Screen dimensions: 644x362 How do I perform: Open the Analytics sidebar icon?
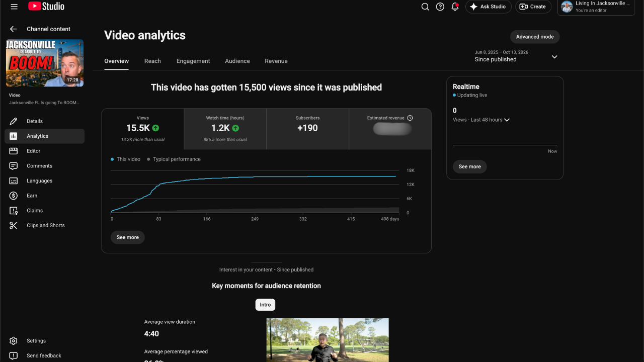point(14,136)
